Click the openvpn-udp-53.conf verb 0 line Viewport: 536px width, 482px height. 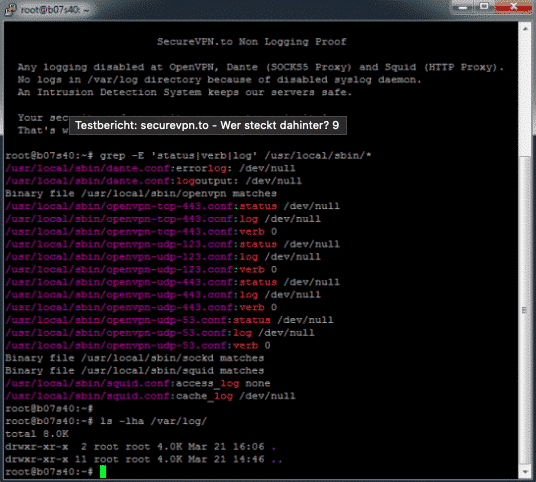click(x=138, y=345)
